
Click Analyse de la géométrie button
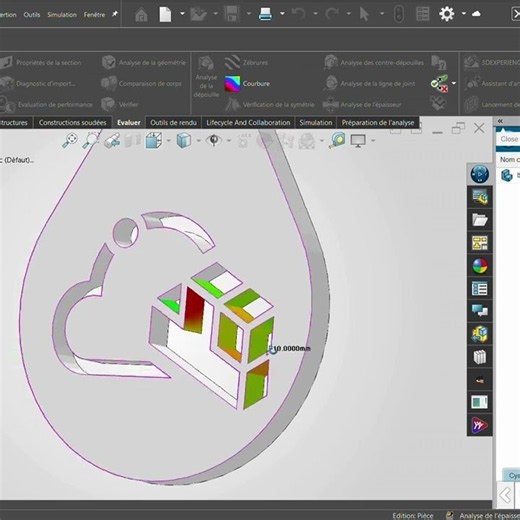click(x=144, y=62)
